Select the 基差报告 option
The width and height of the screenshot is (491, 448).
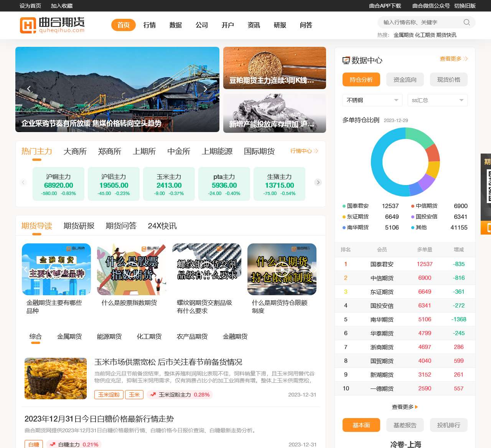405,425
